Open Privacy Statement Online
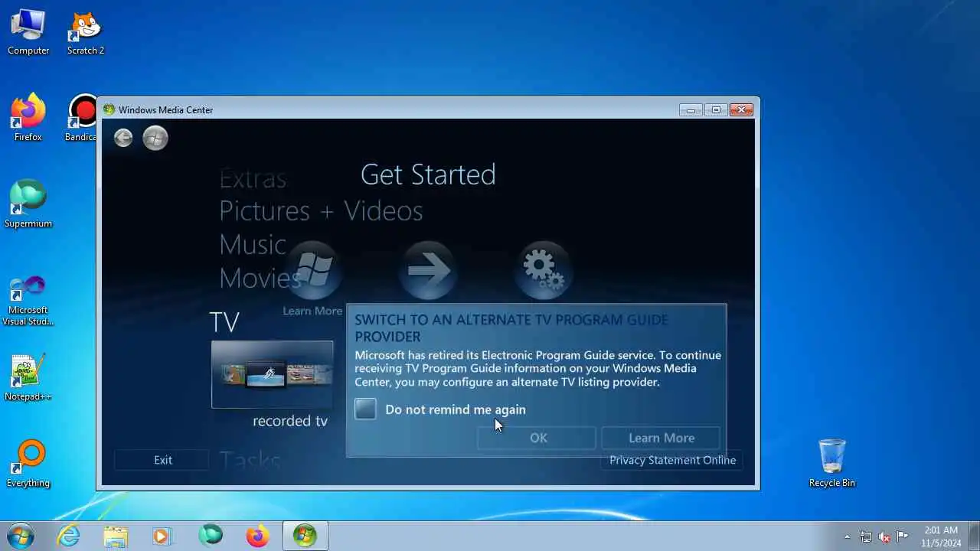The height and width of the screenshot is (551, 980). (672, 460)
